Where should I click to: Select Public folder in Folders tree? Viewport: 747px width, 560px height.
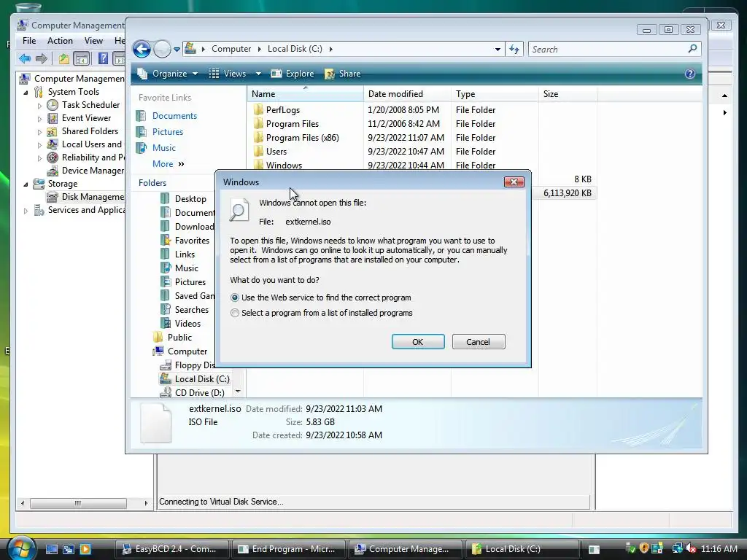pos(179,337)
